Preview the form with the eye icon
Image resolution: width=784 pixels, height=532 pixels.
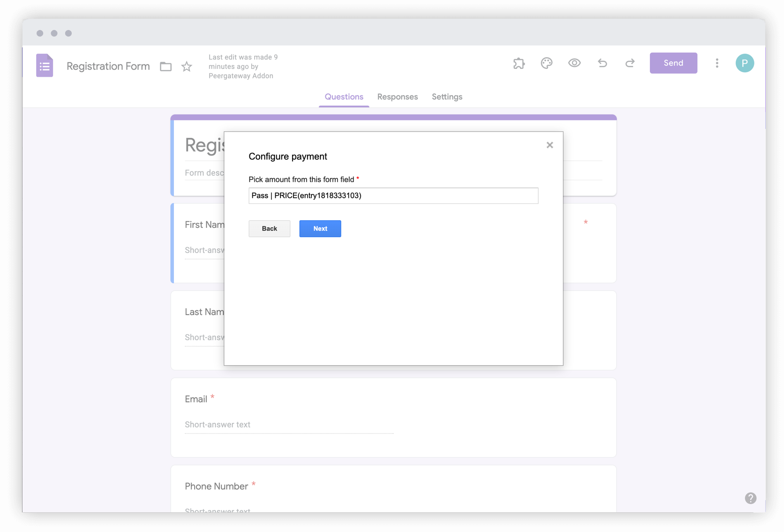[x=574, y=63]
